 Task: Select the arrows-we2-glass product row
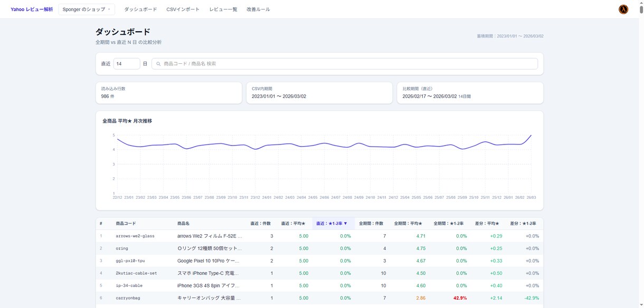[x=319, y=236]
